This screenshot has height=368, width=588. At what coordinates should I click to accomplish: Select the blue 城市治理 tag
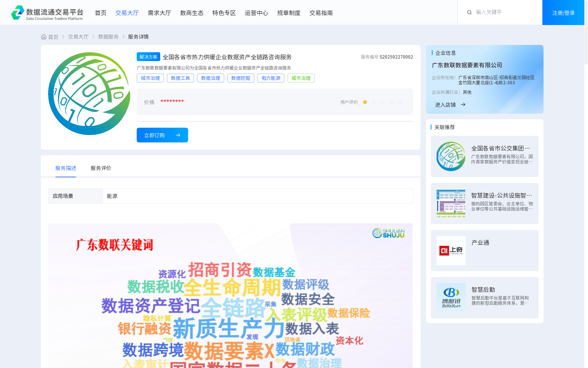point(150,78)
